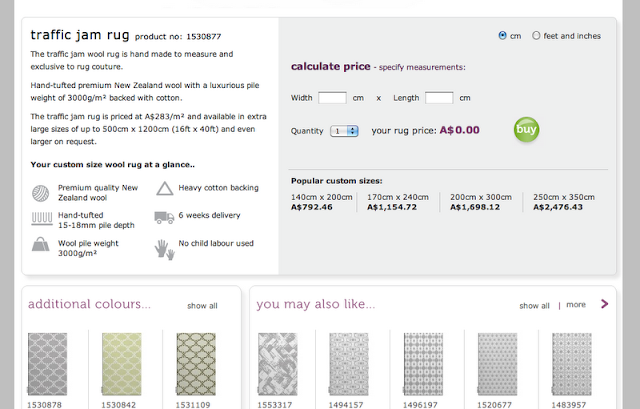Image resolution: width=640 pixels, height=409 pixels.
Task: Select the cm units radio button
Action: (502, 36)
